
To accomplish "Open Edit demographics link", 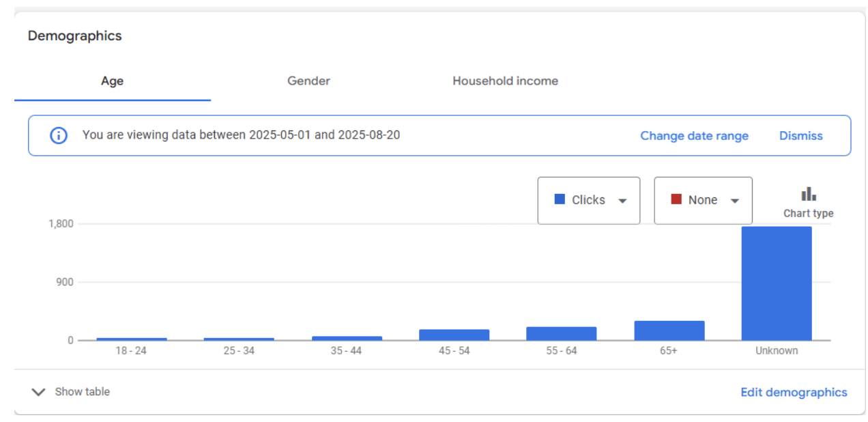I will coord(794,392).
